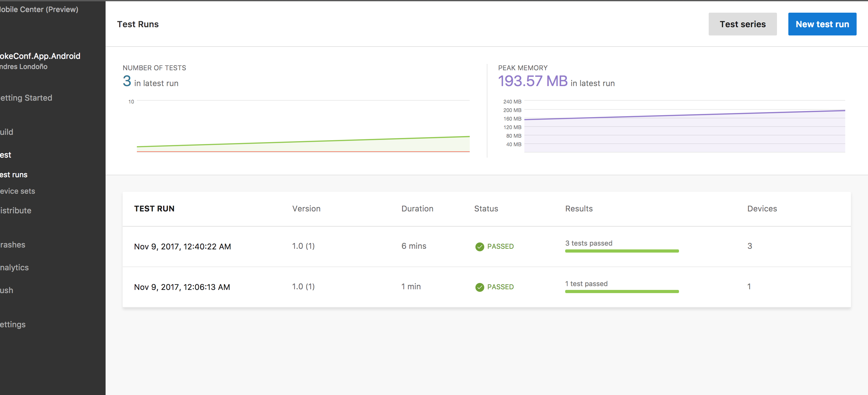Open Getting Started in the sidebar
The width and height of the screenshot is (868, 395).
click(26, 98)
